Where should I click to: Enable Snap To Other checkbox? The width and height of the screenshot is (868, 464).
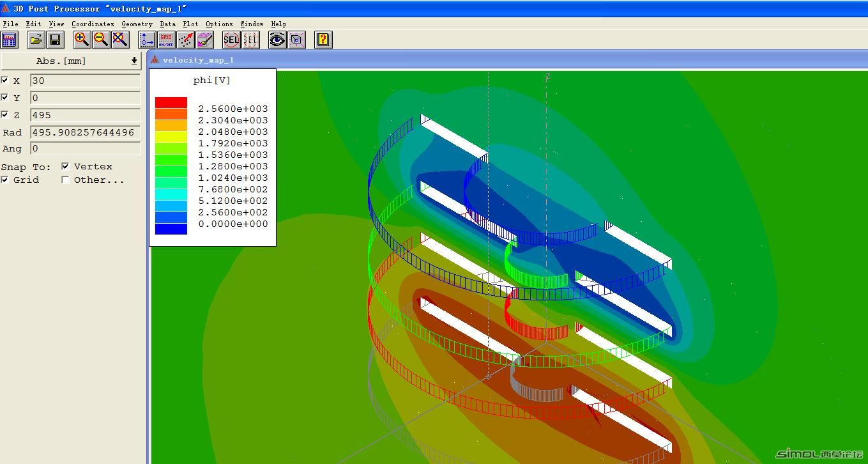65,180
